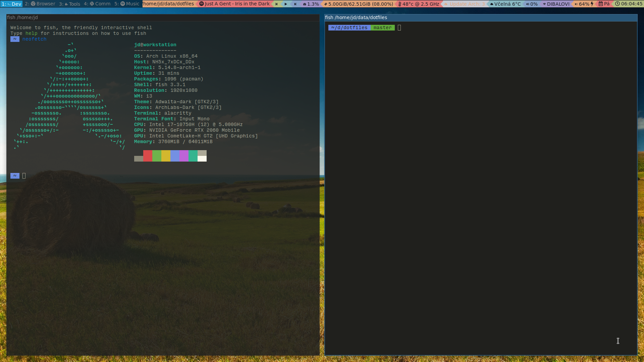Click the jd@workstation header in neofetch
Screen dimensions: 644x362
click(155, 45)
